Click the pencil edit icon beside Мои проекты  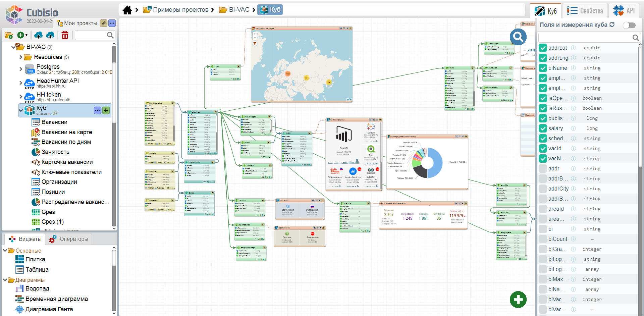click(104, 23)
